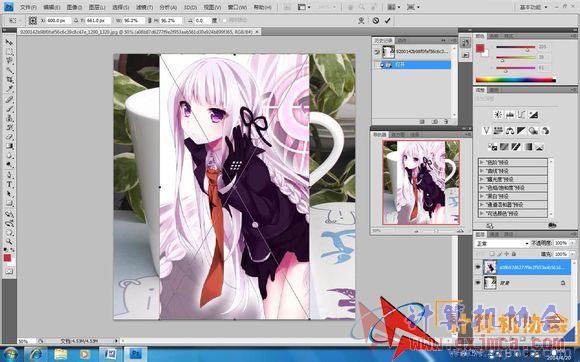
Task: Select the Move tool in the toolbox
Action: (9, 43)
